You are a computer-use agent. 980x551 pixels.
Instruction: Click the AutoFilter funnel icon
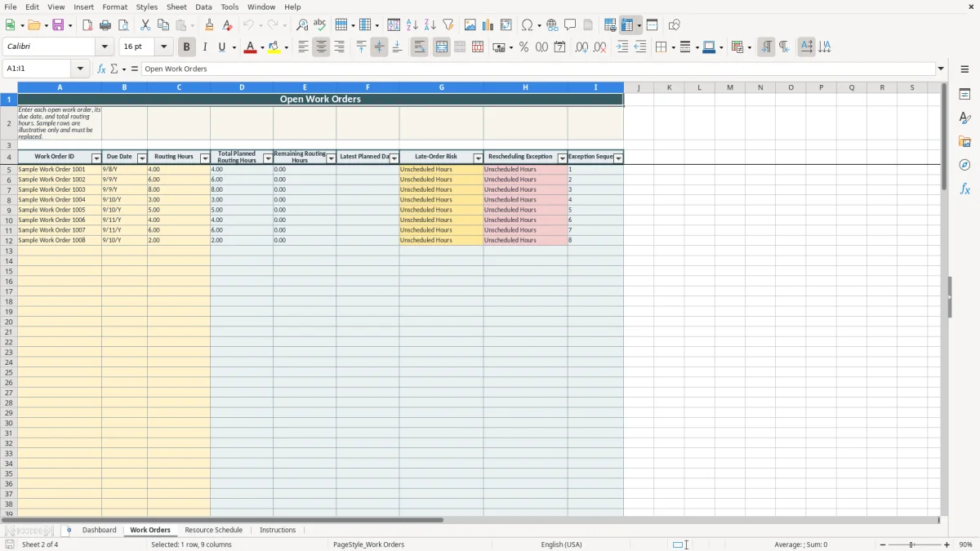(x=448, y=25)
